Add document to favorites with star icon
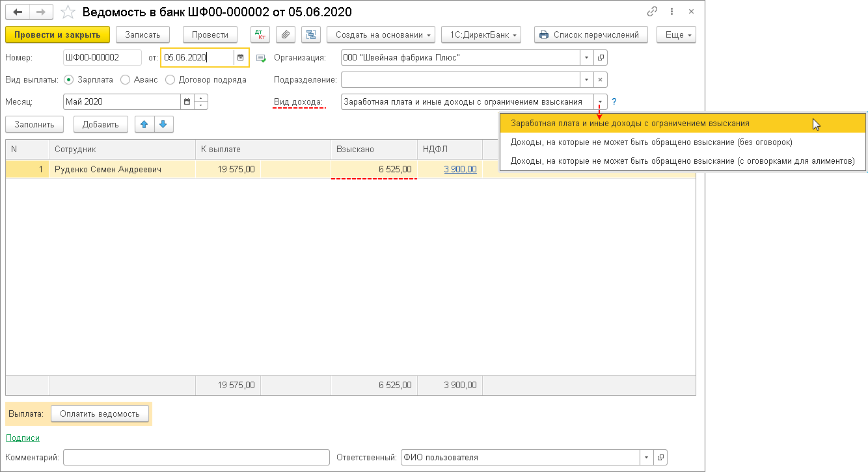 click(x=68, y=12)
